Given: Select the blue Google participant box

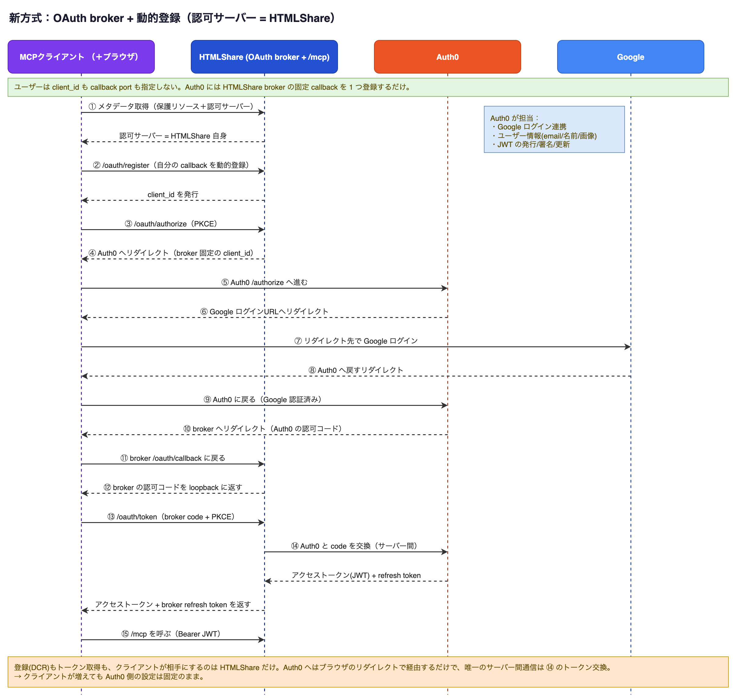Looking at the screenshot, I should (x=631, y=57).
